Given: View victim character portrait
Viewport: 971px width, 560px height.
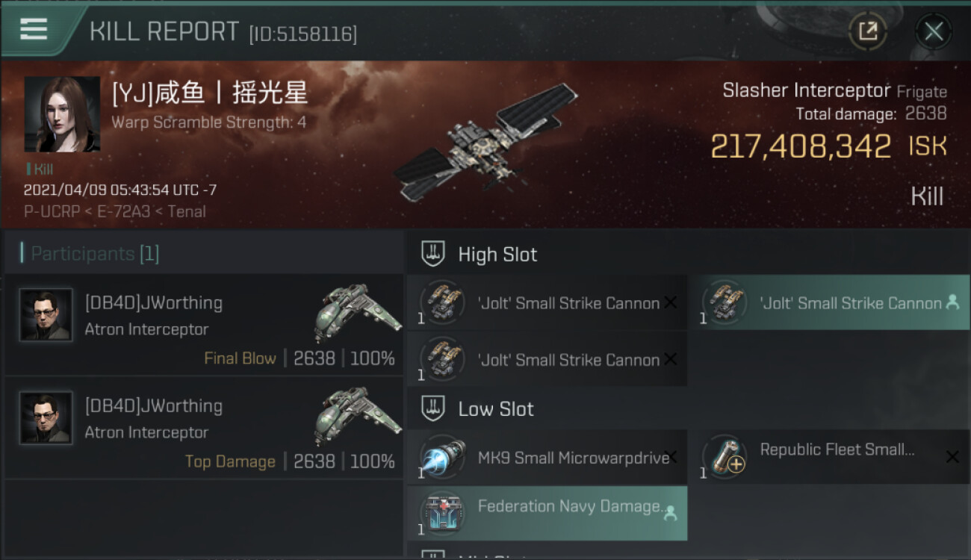Looking at the screenshot, I should pos(62,114).
